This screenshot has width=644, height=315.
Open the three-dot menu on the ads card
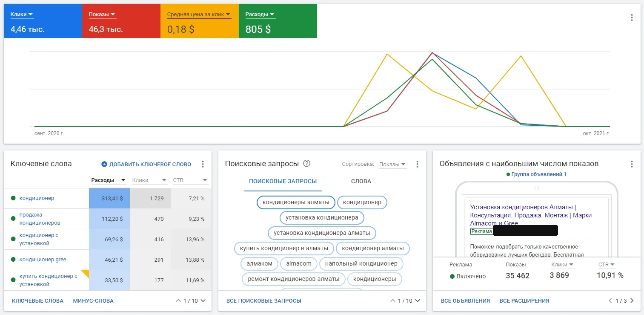pyautogui.click(x=632, y=164)
